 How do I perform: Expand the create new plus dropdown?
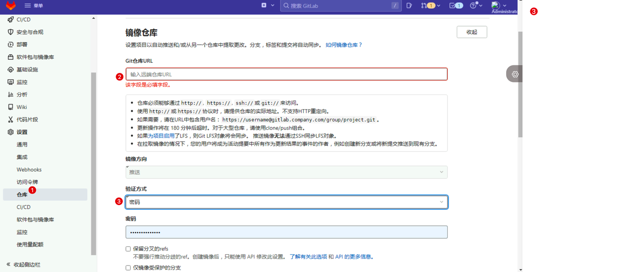(268, 6)
